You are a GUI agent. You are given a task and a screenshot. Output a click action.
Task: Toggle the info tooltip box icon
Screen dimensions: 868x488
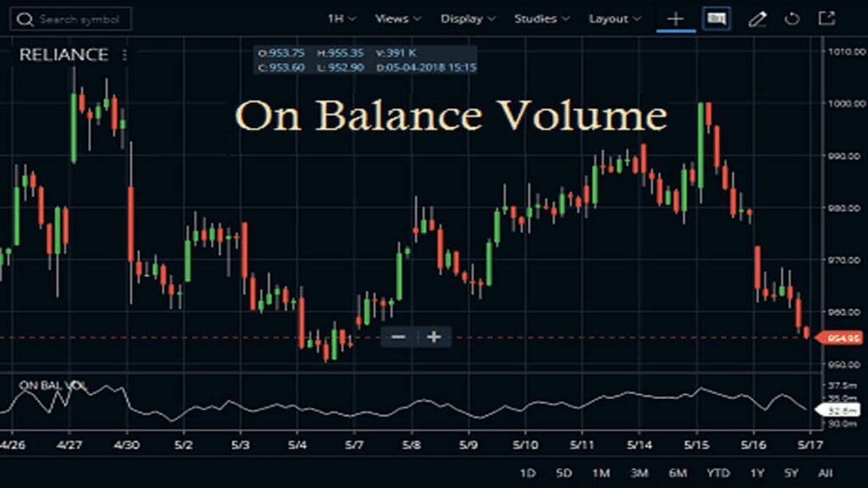[716, 19]
